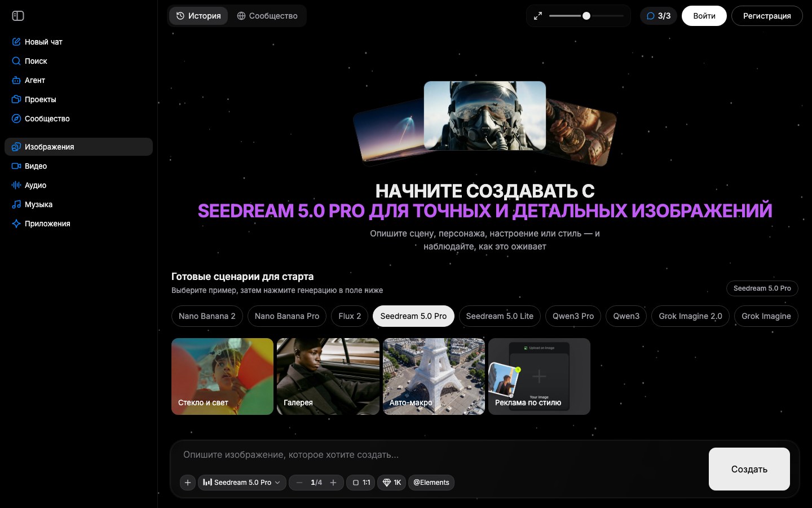This screenshot has height=508, width=812.
Task: Click the plus attach icon in prompt bar
Action: click(188, 483)
